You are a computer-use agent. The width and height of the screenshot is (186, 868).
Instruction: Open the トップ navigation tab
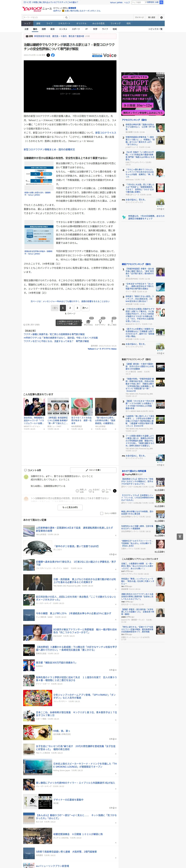tap(27, 23)
